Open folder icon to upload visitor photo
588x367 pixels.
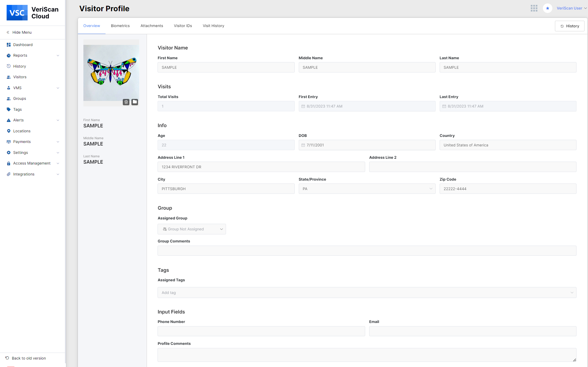pos(135,102)
